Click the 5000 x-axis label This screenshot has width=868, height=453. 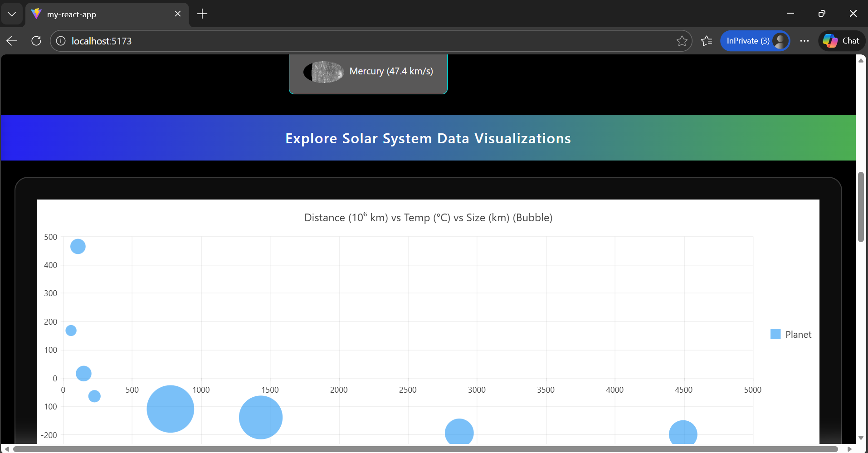pyautogui.click(x=752, y=390)
